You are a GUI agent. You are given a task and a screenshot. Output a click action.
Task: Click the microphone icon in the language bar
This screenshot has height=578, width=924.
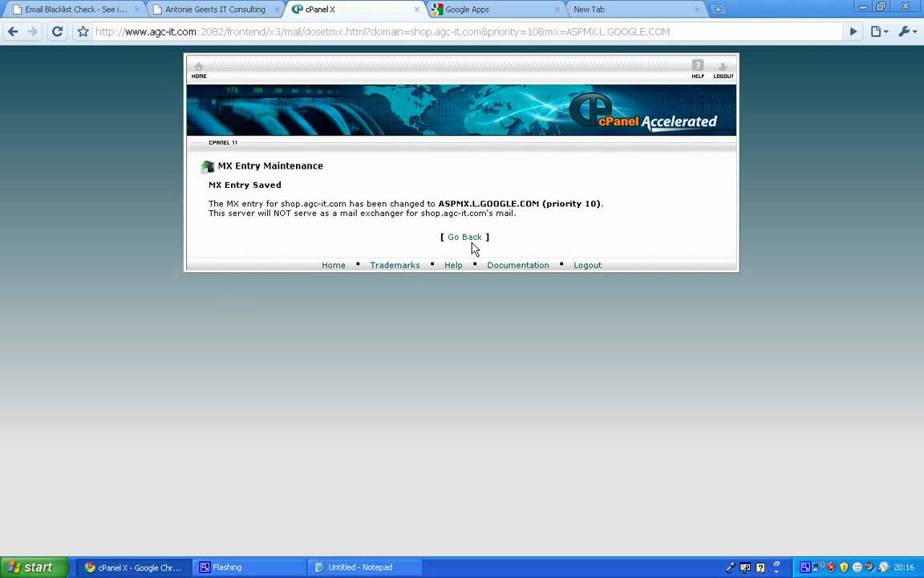(x=730, y=568)
